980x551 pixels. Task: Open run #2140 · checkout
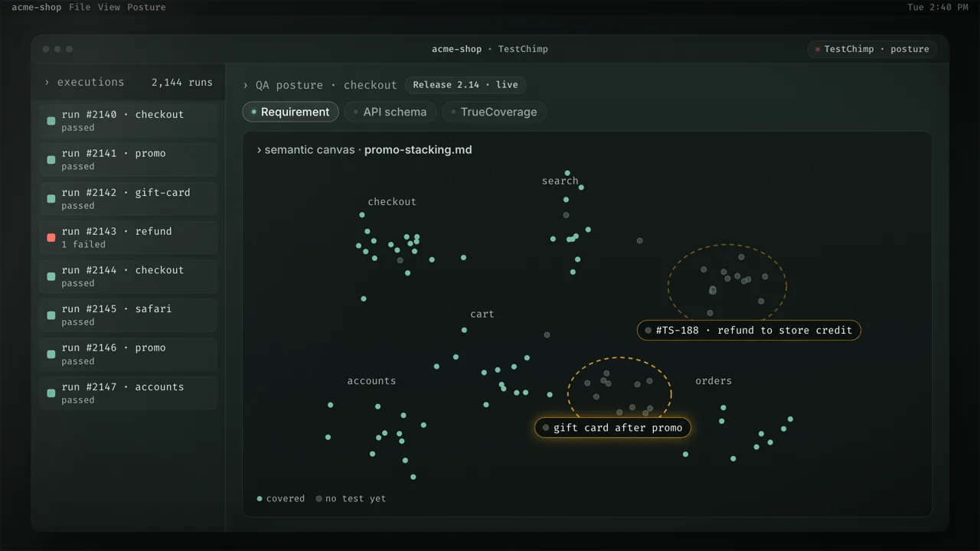point(129,121)
